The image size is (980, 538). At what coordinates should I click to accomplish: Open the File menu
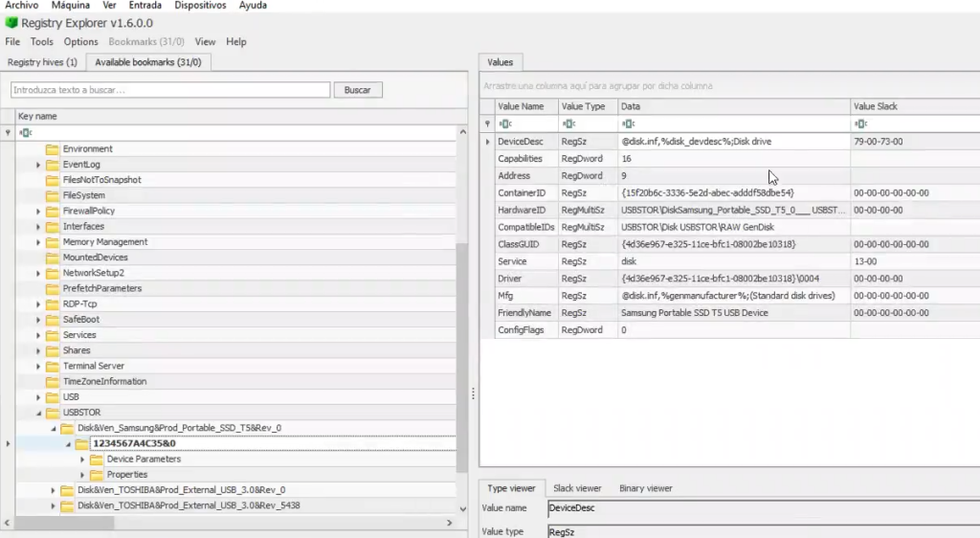point(12,42)
